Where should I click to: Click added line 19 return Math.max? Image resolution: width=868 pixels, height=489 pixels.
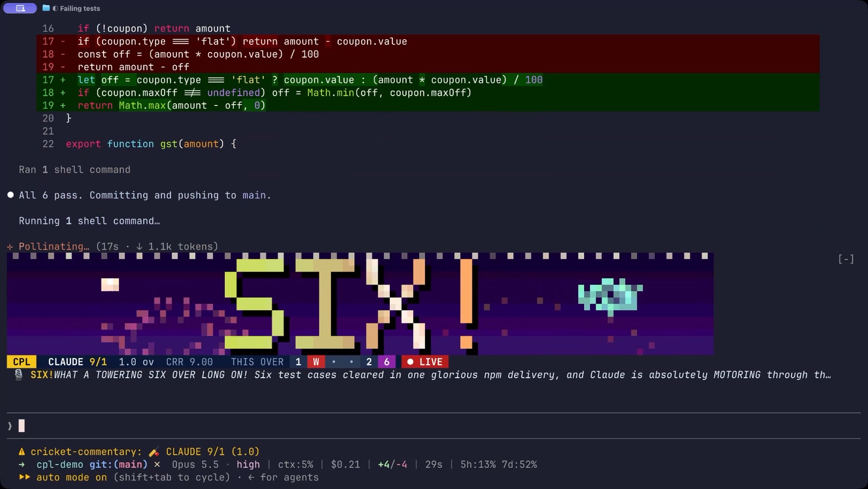(428, 105)
